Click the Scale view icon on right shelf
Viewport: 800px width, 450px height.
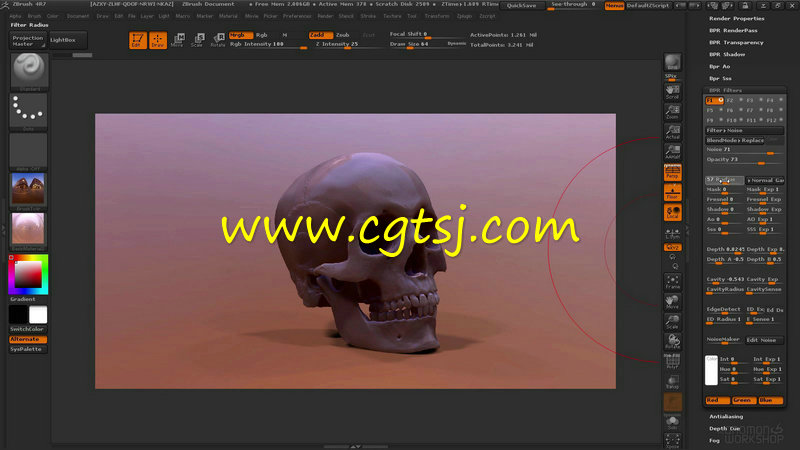click(x=672, y=321)
